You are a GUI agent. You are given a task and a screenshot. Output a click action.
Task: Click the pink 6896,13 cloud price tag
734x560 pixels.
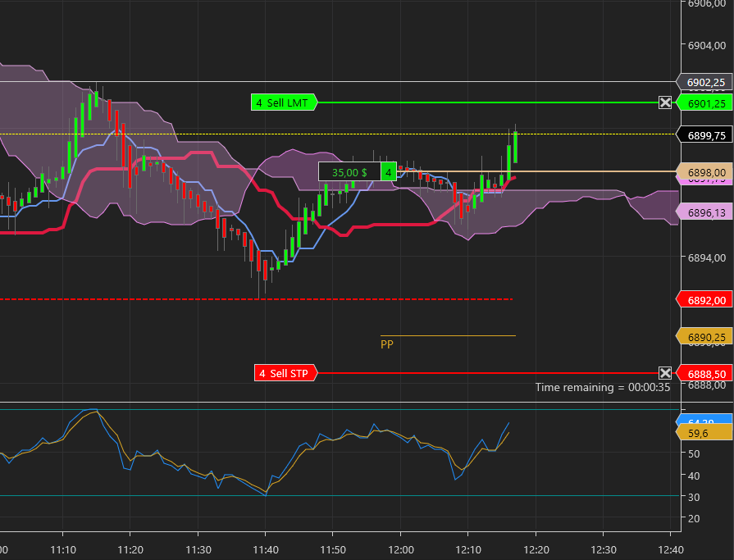click(704, 212)
